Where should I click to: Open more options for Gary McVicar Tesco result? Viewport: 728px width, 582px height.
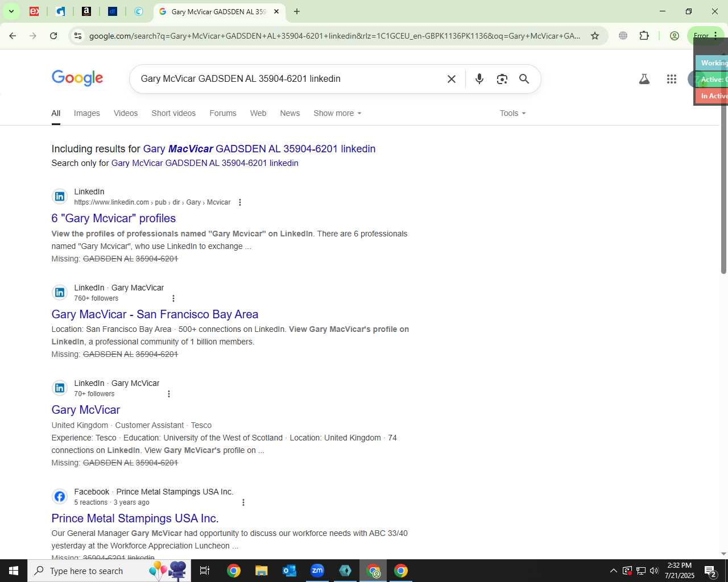click(x=169, y=394)
